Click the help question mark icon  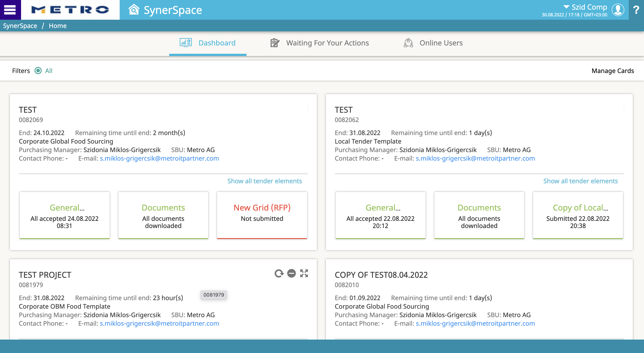(636, 10)
